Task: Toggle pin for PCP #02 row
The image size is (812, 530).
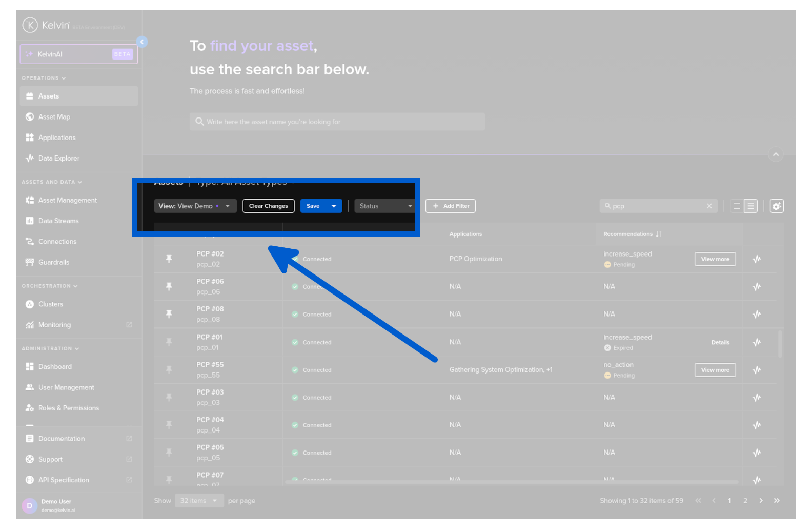Action: pos(169,259)
